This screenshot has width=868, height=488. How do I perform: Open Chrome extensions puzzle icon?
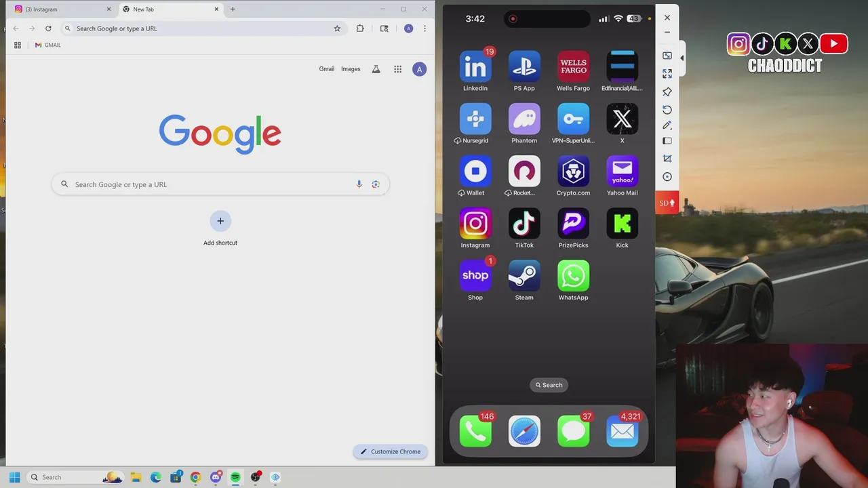click(x=360, y=28)
